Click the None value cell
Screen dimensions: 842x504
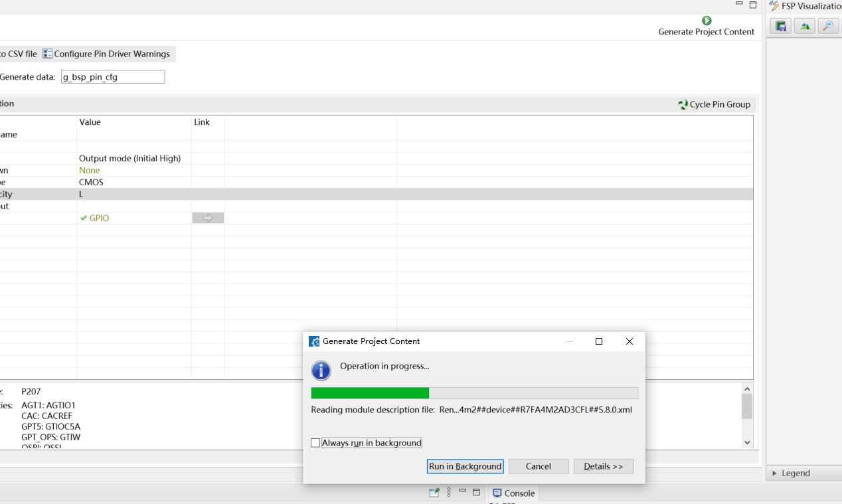pyautogui.click(x=90, y=171)
